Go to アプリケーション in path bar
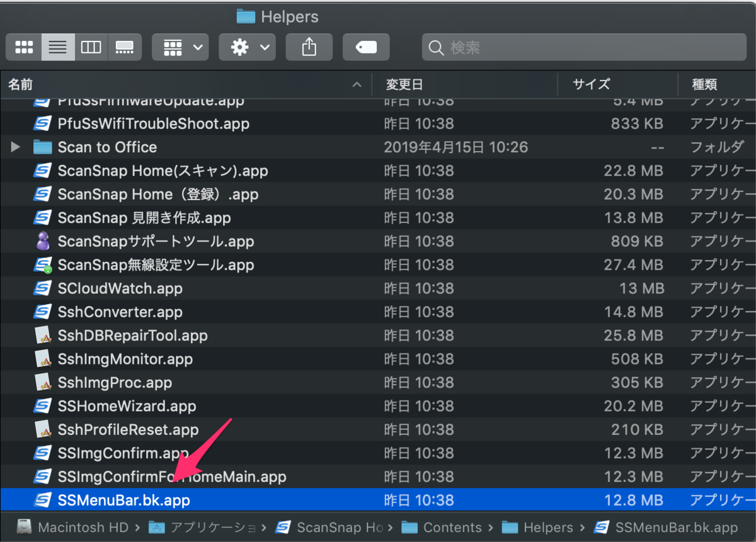The height and width of the screenshot is (542, 756). coord(202,528)
